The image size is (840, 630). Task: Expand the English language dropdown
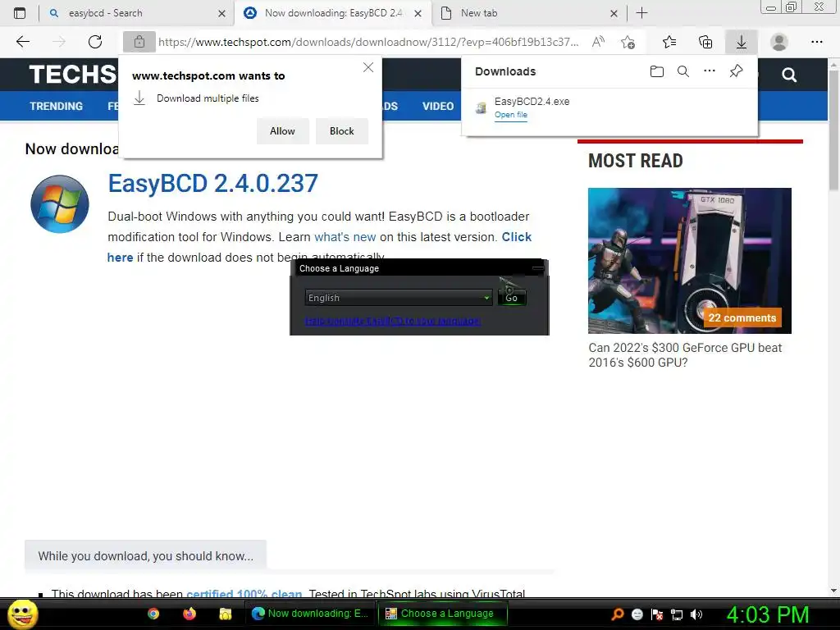point(398,297)
